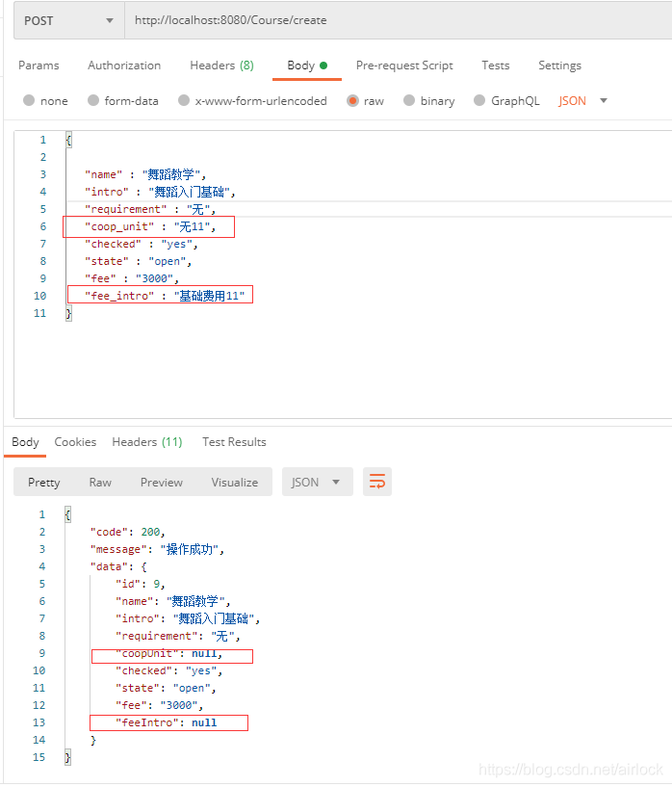Open the request Settings tab

click(x=559, y=66)
